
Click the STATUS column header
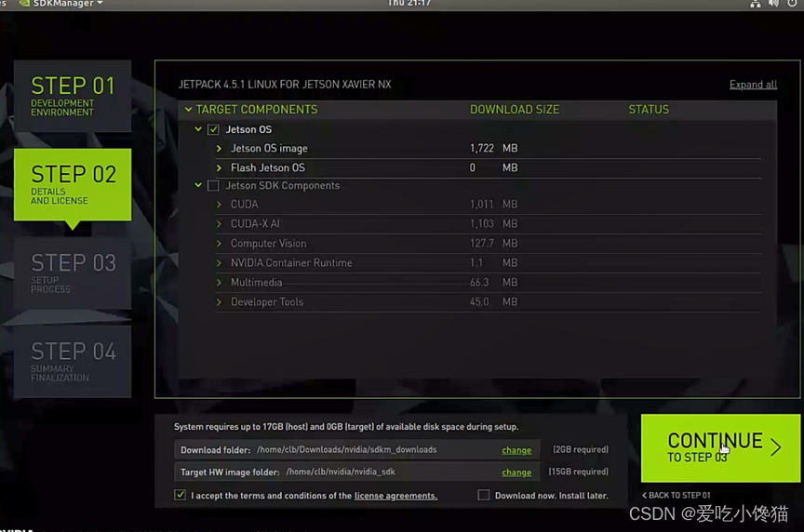click(x=649, y=110)
